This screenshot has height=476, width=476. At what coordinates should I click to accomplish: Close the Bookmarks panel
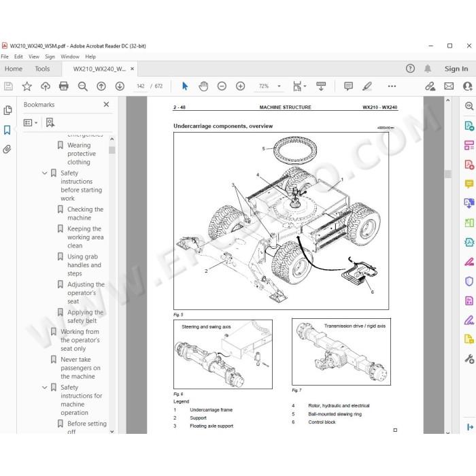(106, 105)
